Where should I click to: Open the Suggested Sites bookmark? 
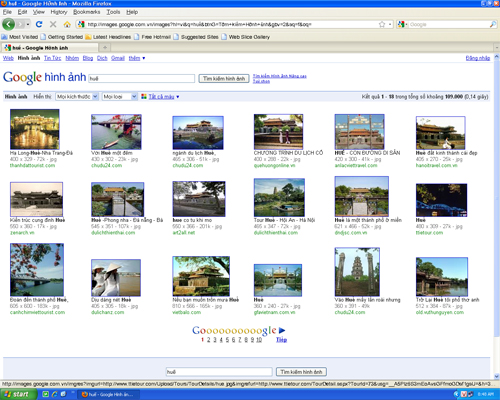(196, 37)
